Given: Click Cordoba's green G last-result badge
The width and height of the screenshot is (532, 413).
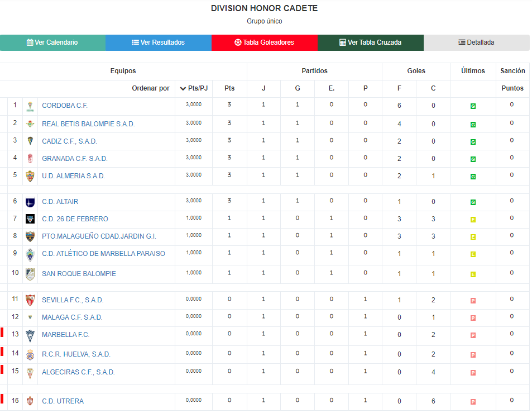Looking at the screenshot, I should [473, 106].
